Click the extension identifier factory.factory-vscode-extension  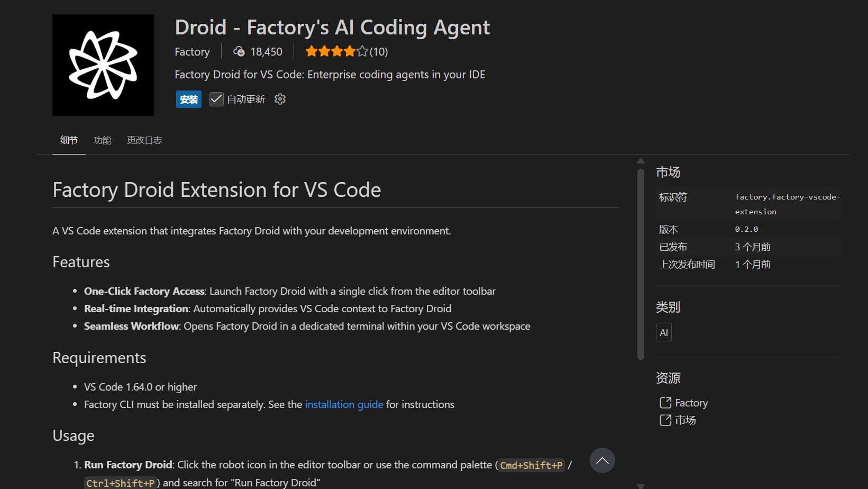[x=788, y=204]
